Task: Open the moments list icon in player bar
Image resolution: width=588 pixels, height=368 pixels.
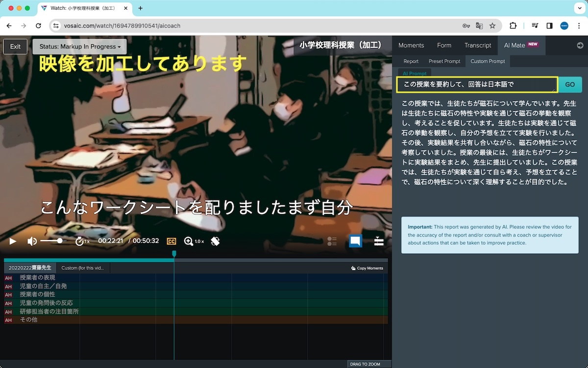Action: (332, 241)
